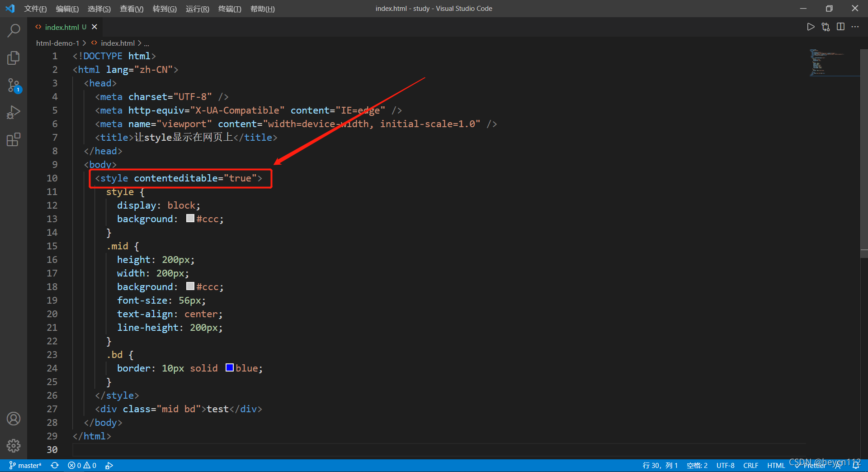Close the index.html tab
This screenshot has width=868, height=472.
(94, 27)
